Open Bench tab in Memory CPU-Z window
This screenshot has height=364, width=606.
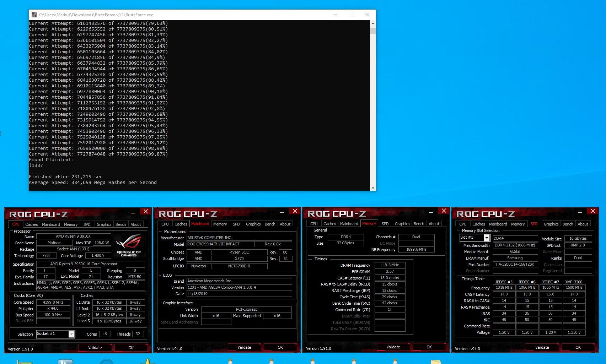419,224
